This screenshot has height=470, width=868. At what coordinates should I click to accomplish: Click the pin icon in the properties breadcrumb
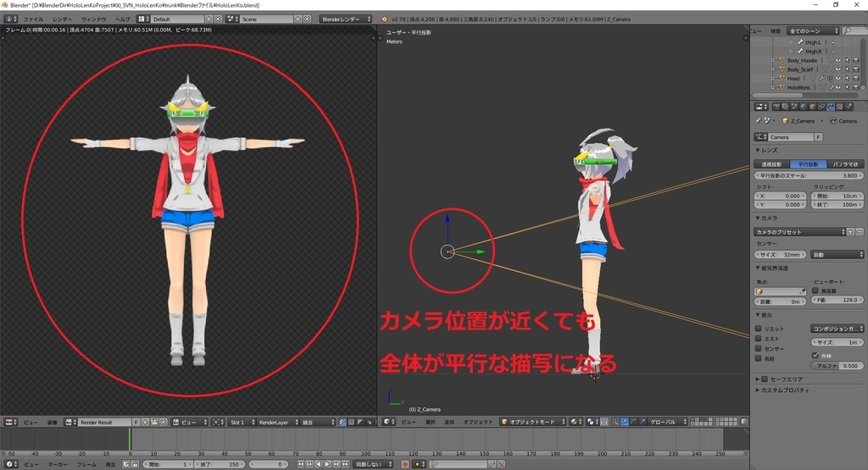pyautogui.click(x=758, y=120)
